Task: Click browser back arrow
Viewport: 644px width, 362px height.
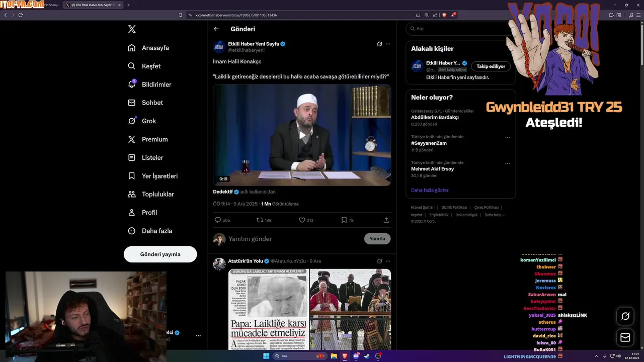Action: [x=6, y=15]
